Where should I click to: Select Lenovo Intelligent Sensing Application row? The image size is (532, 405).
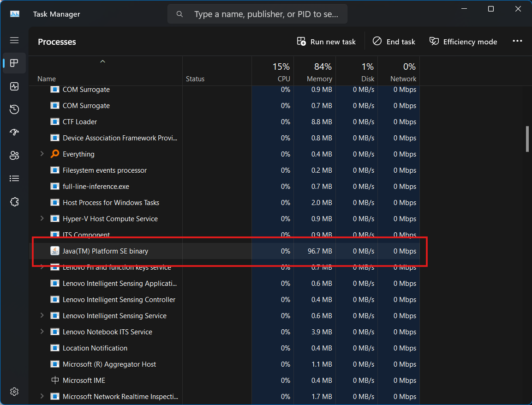coord(225,283)
